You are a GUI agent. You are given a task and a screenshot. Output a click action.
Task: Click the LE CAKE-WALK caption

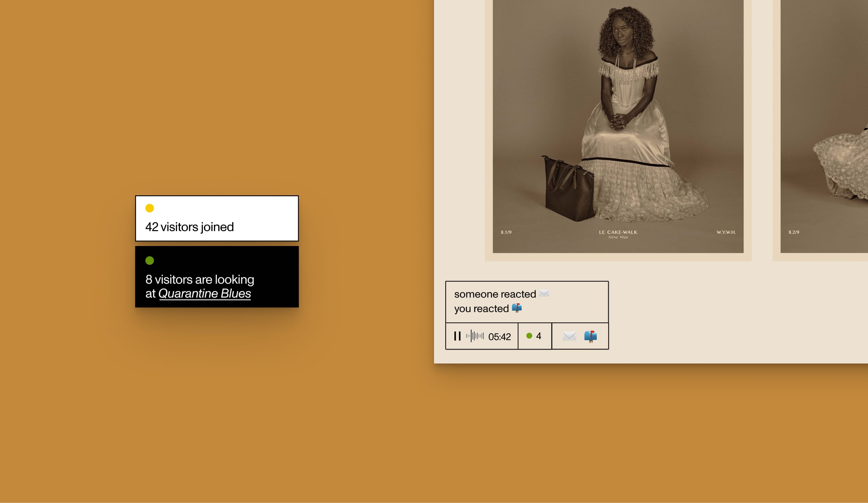pyautogui.click(x=618, y=232)
